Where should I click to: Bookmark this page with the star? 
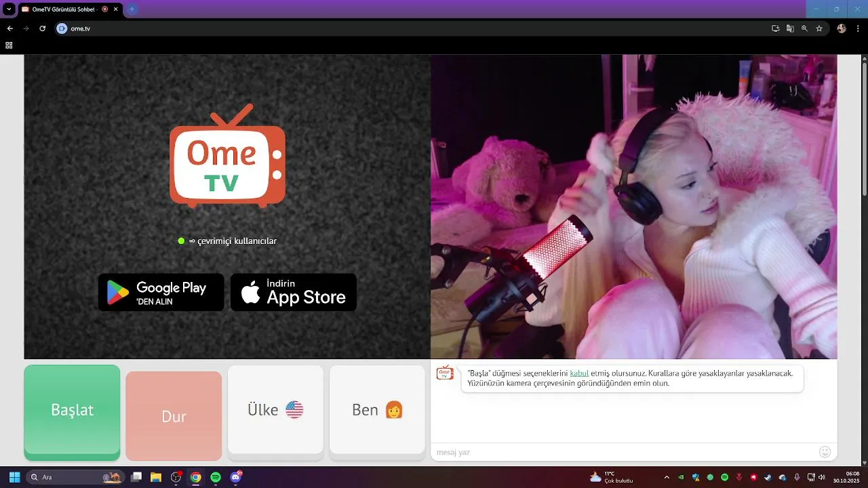click(x=819, y=28)
